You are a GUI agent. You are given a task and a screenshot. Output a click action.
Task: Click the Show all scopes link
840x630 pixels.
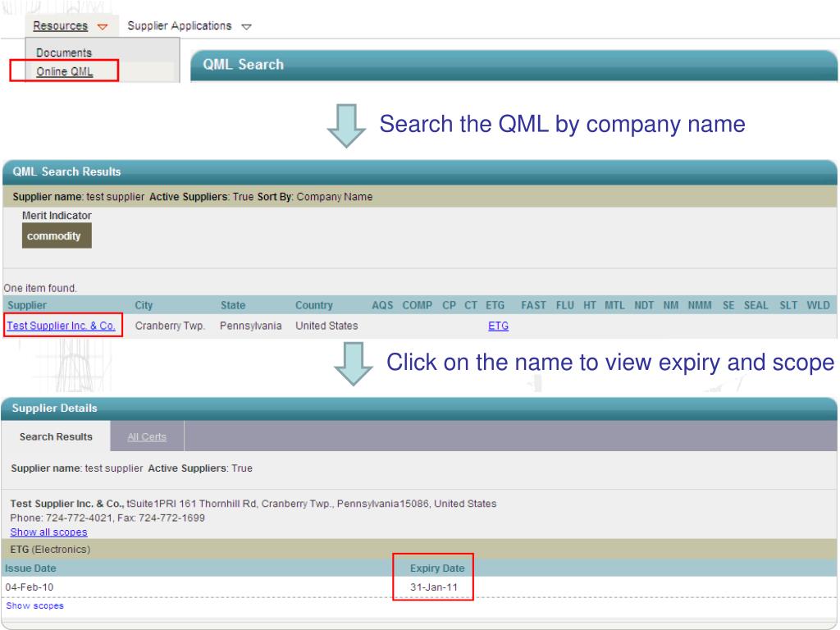point(48,532)
